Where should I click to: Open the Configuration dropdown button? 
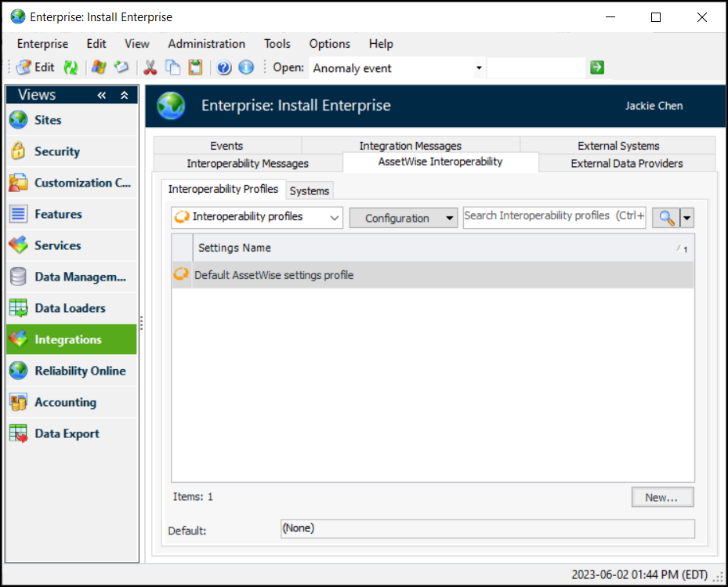(404, 218)
